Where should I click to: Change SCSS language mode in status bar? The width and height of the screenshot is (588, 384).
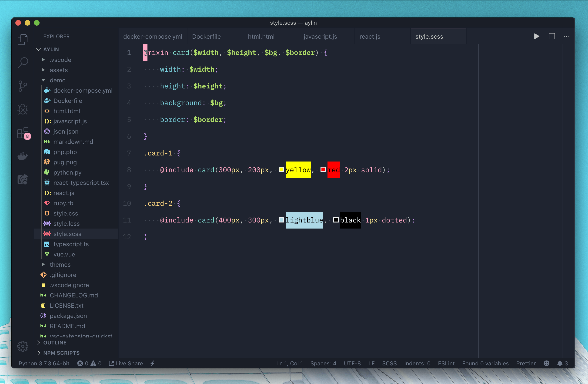[389, 363]
